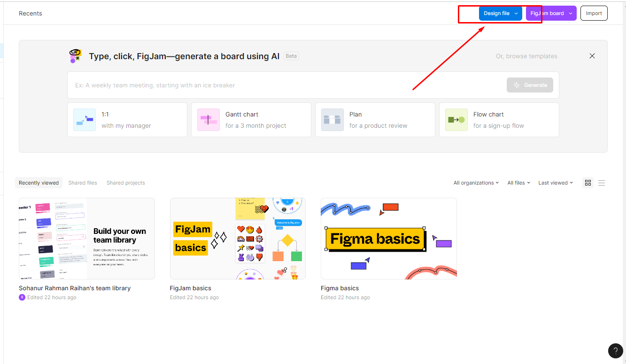
Task: Click the FigJam AI logo icon
Action: click(x=75, y=56)
